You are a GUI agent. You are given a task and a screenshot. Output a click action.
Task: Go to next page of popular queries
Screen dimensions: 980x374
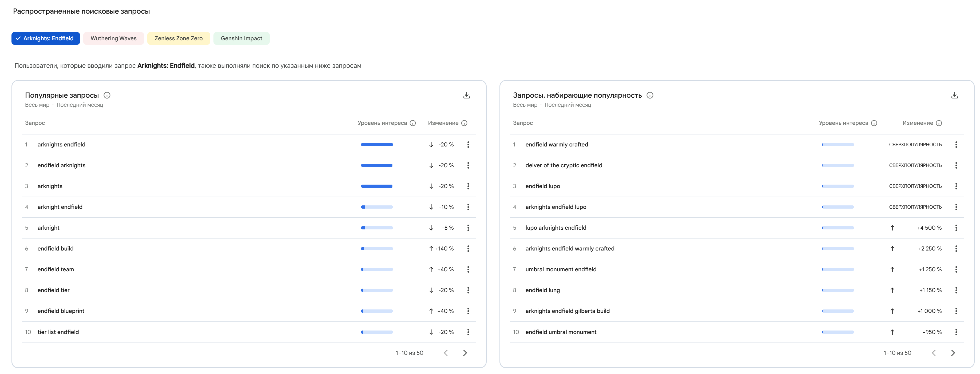(465, 353)
